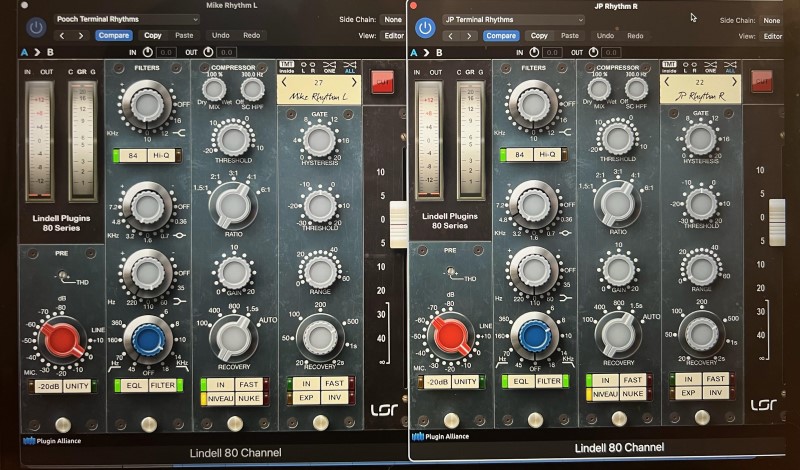Toggle NIVEAU button in JP Rhythm R compressor
Image resolution: width=800 pixels, height=470 pixels.
(x=605, y=394)
